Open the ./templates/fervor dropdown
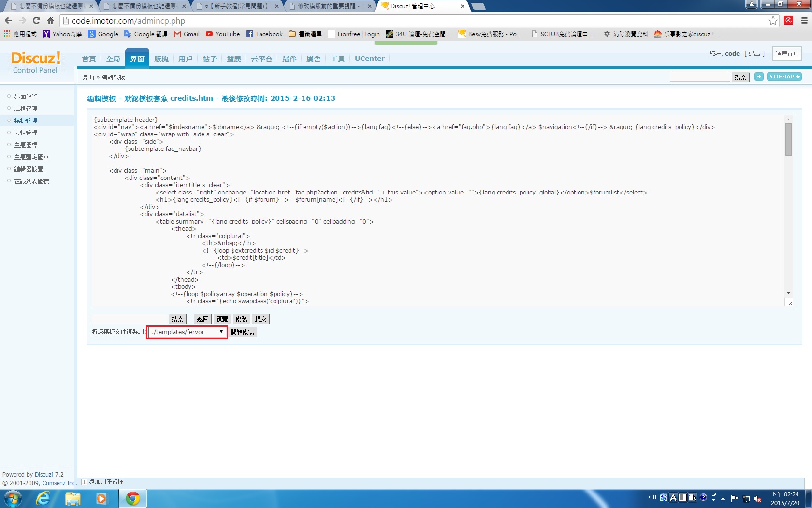Viewport: 812px width, 508px height. (x=187, y=332)
